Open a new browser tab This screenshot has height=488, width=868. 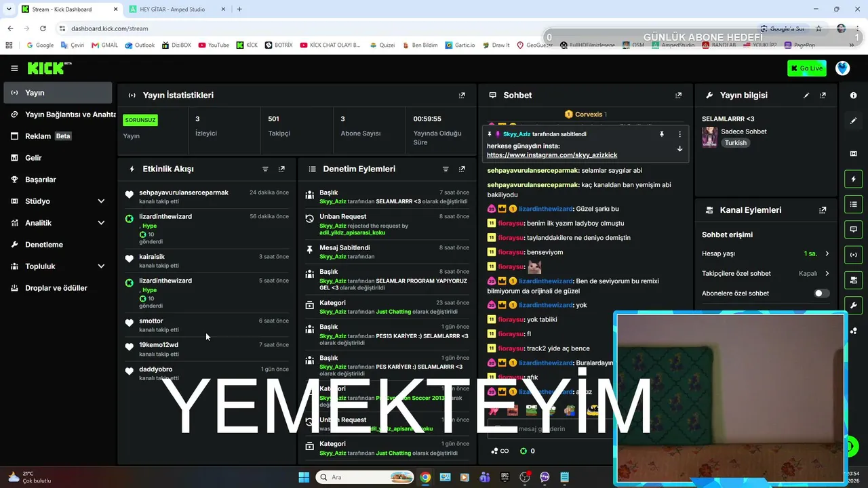click(239, 9)
